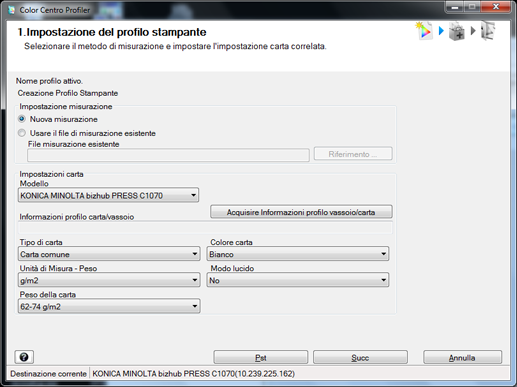Click the Pst button
The height and width of the screenshot is (387, 517).
[x=261, y=357]
